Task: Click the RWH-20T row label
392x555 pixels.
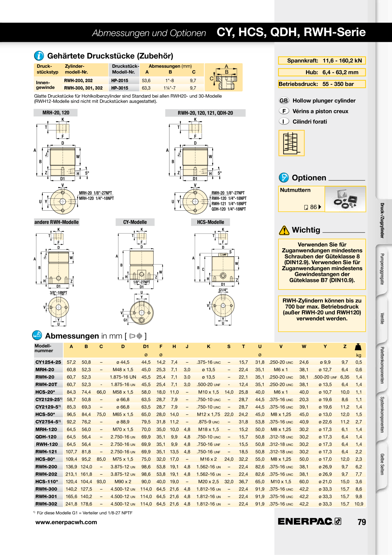Action: [x=46, y=384]
